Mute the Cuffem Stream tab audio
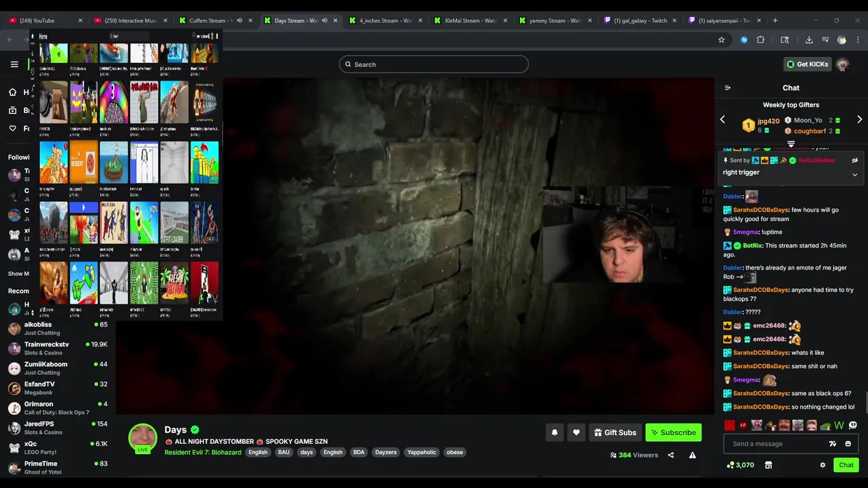Screen dimensions: 868x488 click(239, 20)
